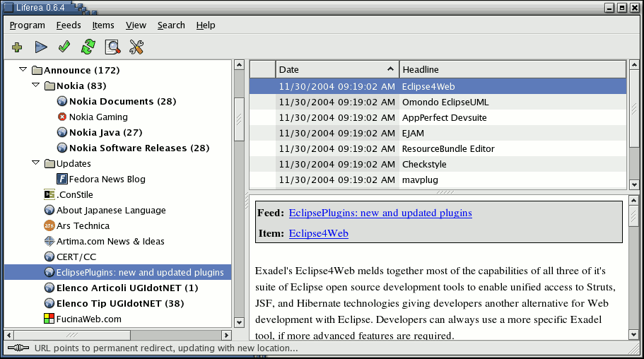Screen dimensions: 644x359
Task: Collapse the Announce folder
Action: (x=23, y=69)
